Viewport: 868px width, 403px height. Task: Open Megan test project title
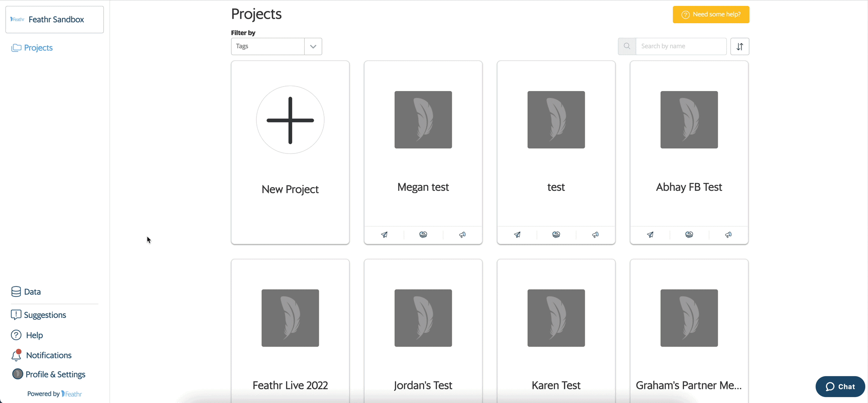(423, 187)
